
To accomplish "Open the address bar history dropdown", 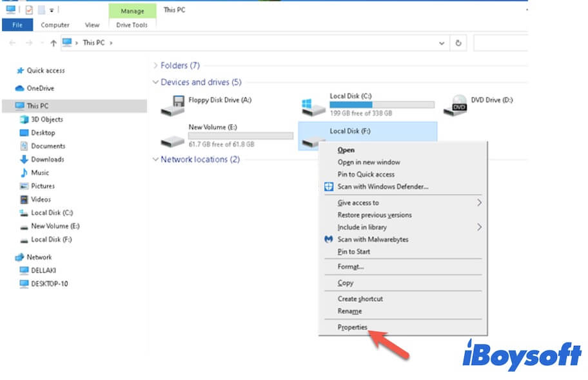I will coord(442,43).
